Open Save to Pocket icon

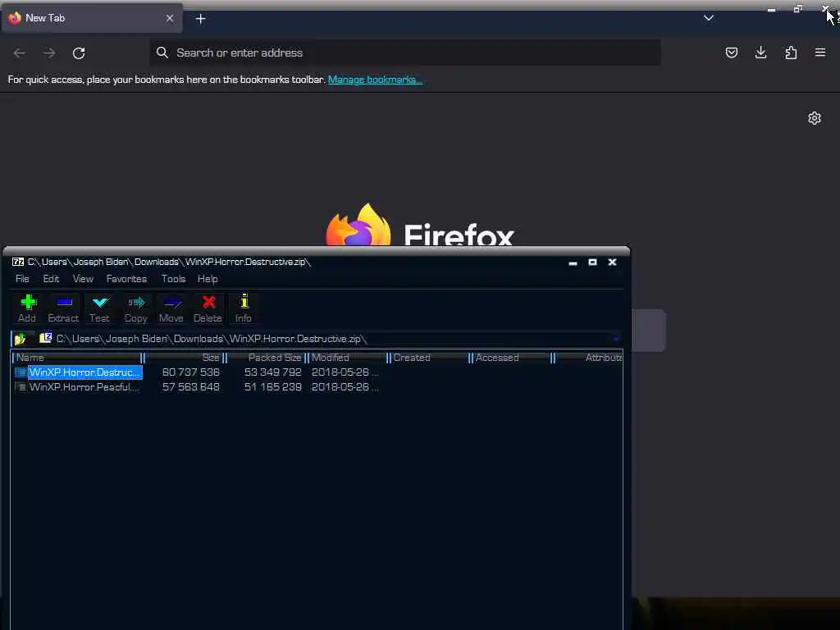[x=731, y=52]
